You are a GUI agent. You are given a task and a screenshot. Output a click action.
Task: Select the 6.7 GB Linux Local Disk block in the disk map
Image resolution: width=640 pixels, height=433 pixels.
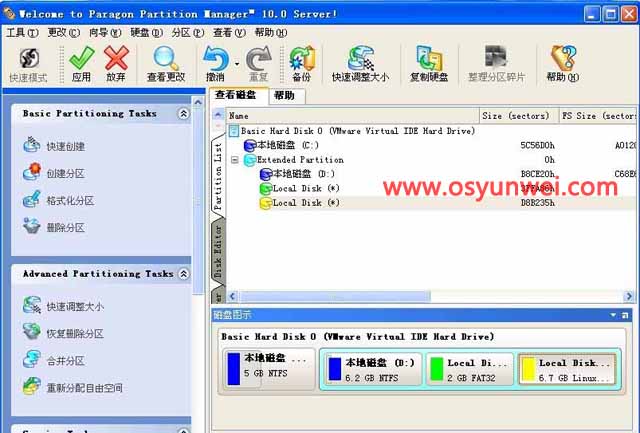[568, 370]
